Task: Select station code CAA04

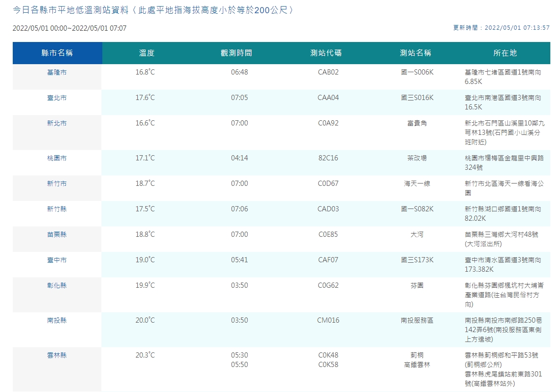Action: [x=328, y=98]
